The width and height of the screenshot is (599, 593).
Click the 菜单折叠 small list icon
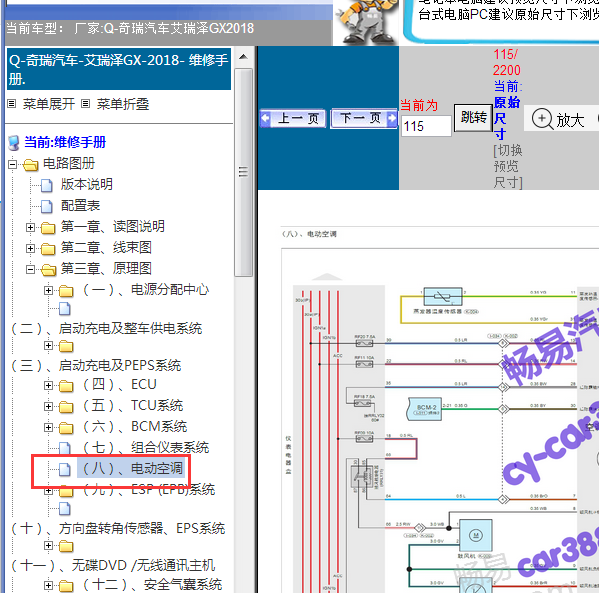click(x=86, y=104)
